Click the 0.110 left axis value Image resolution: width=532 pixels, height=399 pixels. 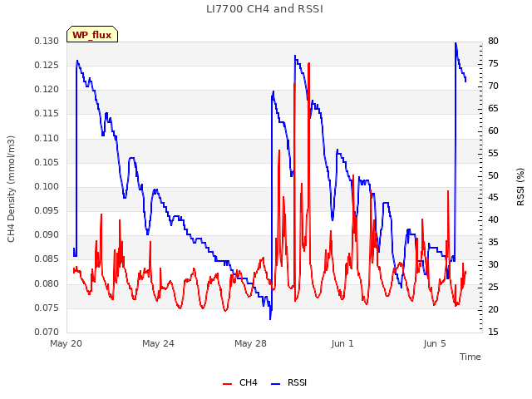(x=47, y=139)
